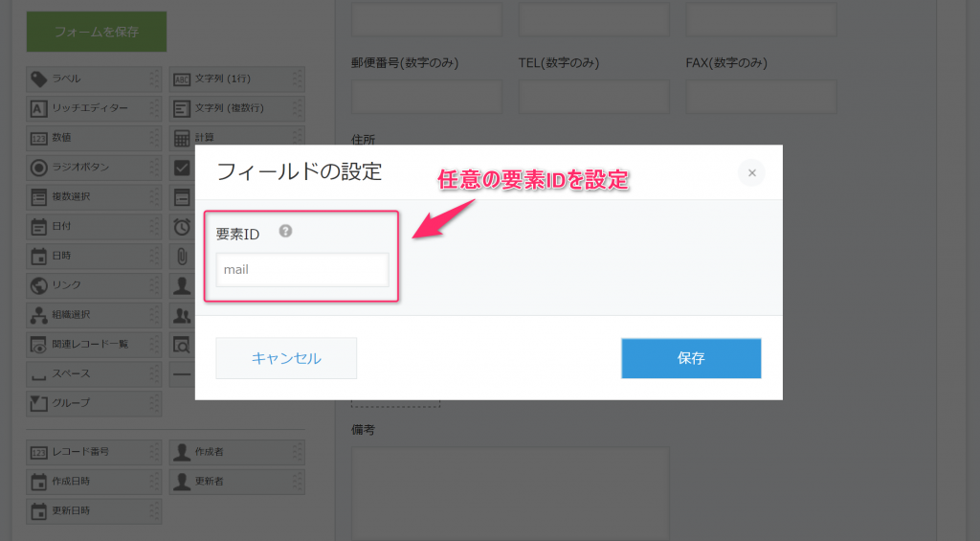Click the キャンセル button
The width and height of the screenshot is (980, 541).
point(286,358)
